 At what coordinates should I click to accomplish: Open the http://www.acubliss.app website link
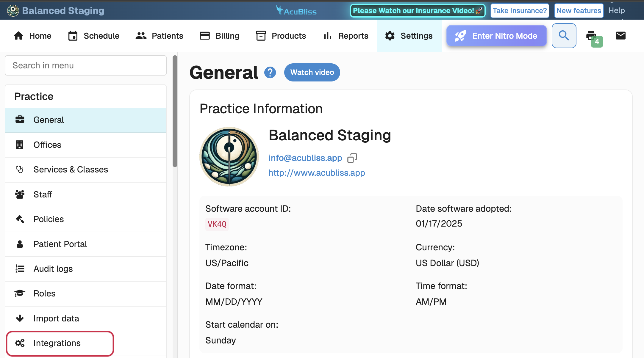coord(317,173)
